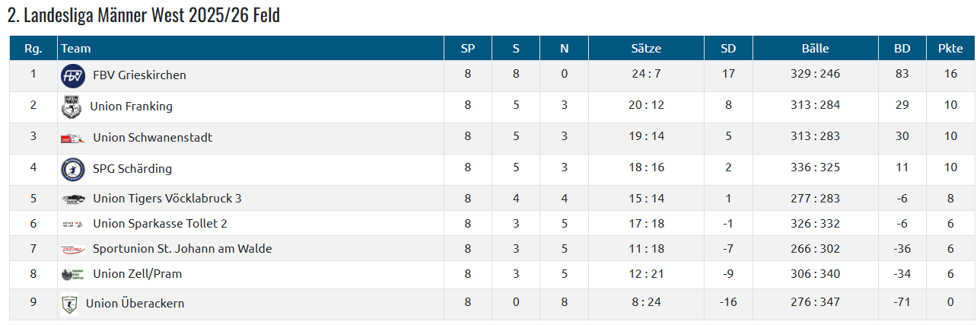980x325 pixels.
Task: Click the Sätze column header
Action: (x=646, y=49)
